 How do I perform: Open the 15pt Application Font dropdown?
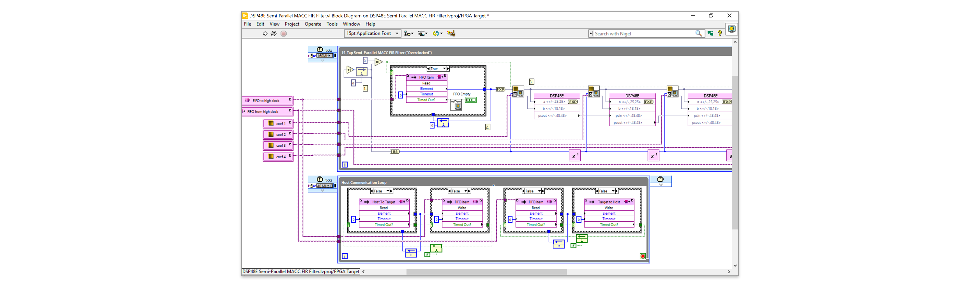pos(372,33)
